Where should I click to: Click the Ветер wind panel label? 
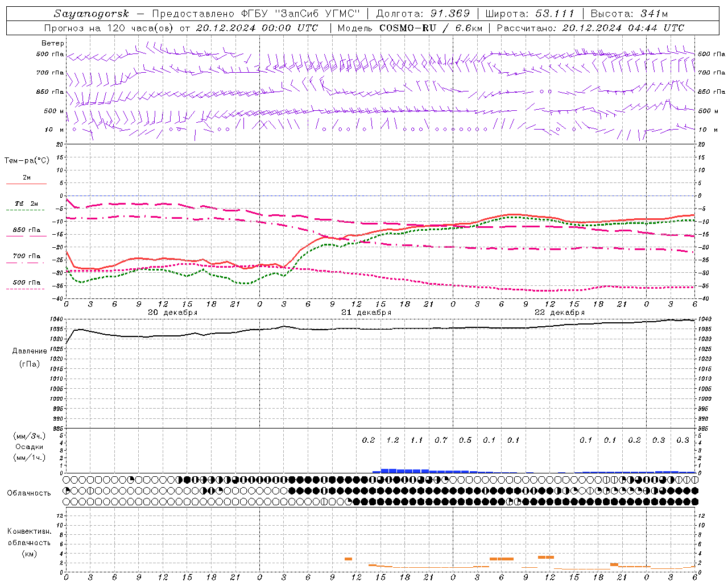(53, 43)
